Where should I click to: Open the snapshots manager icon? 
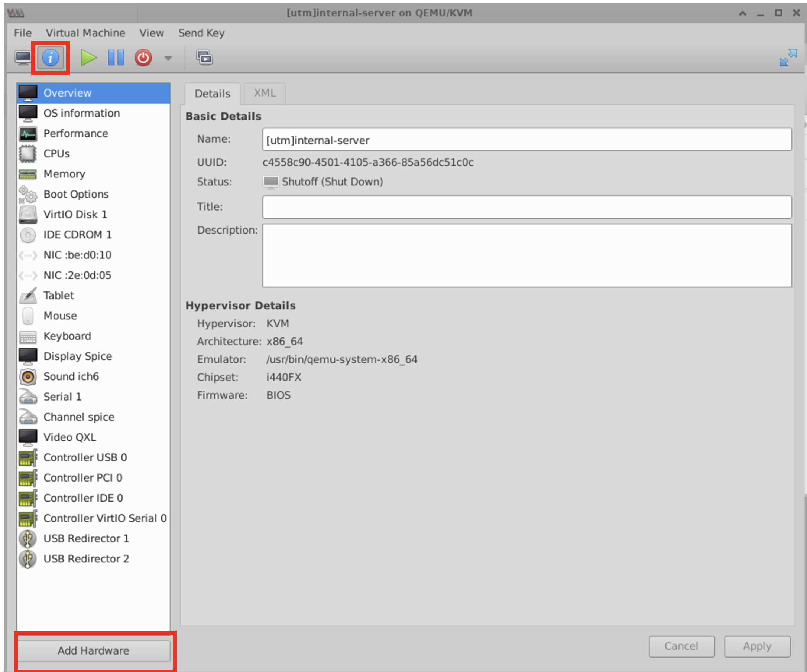(204, 58)
